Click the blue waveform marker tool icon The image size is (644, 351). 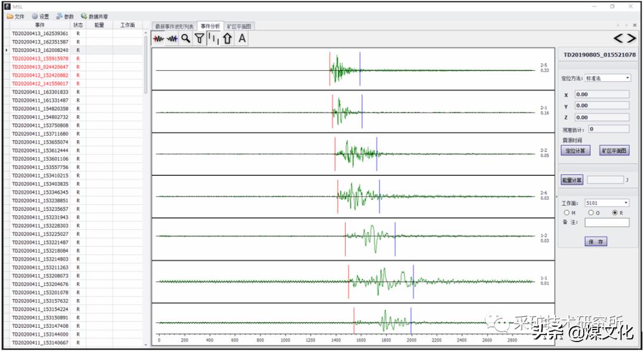coord(172,39)
